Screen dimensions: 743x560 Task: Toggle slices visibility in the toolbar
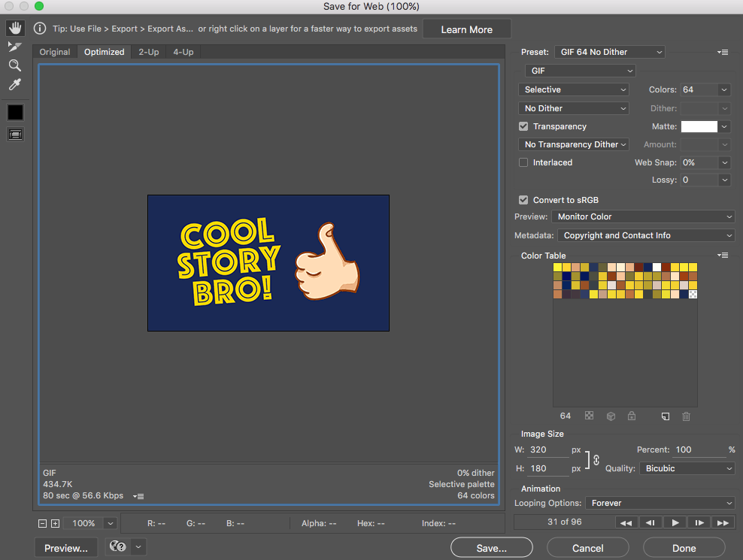(x=15, y=134)
